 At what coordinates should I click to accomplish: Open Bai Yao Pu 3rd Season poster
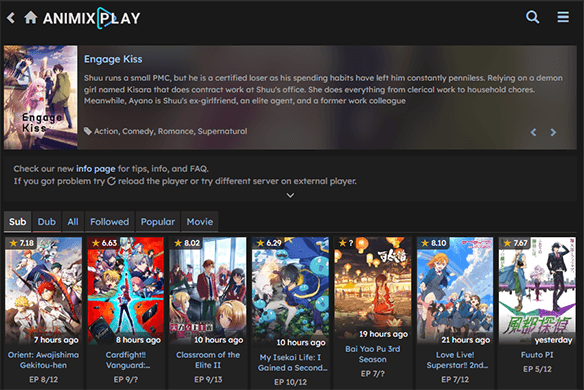coord(372,288)
